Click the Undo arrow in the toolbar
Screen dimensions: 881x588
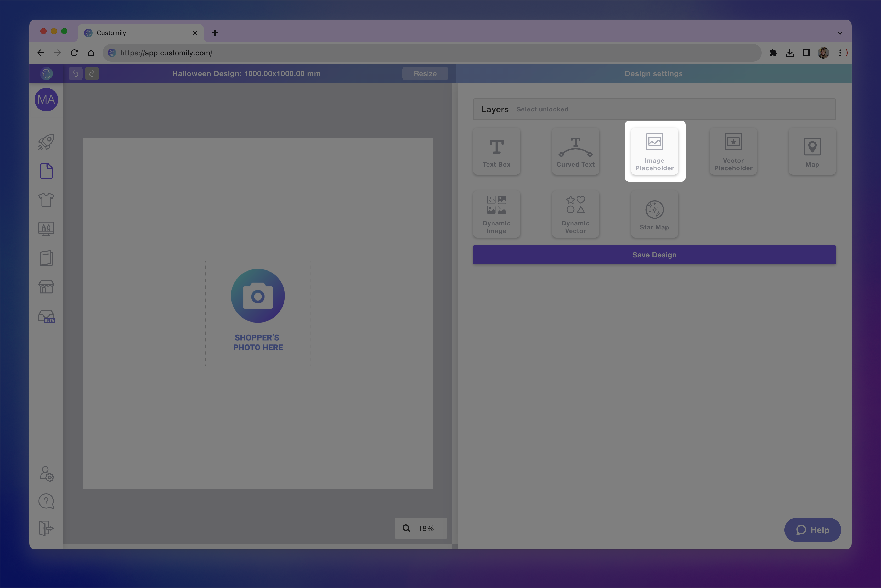[75, 73]
